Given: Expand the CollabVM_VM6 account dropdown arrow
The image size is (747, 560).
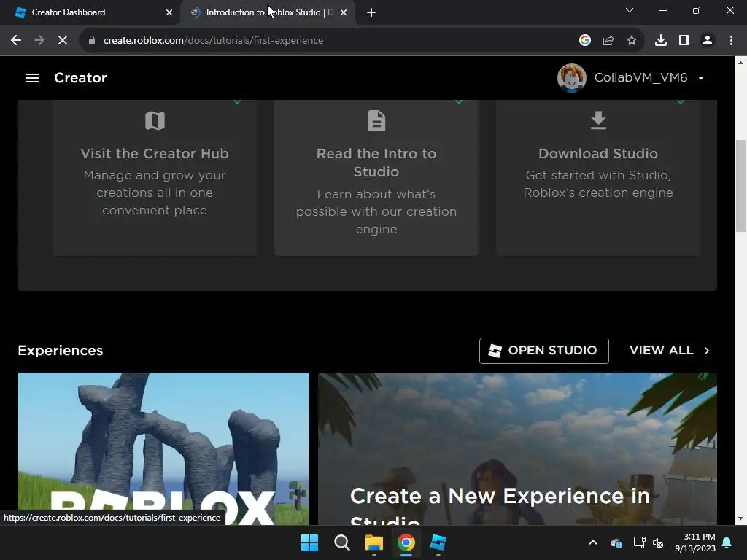Looking at the screenshot, I should point(701,78).
